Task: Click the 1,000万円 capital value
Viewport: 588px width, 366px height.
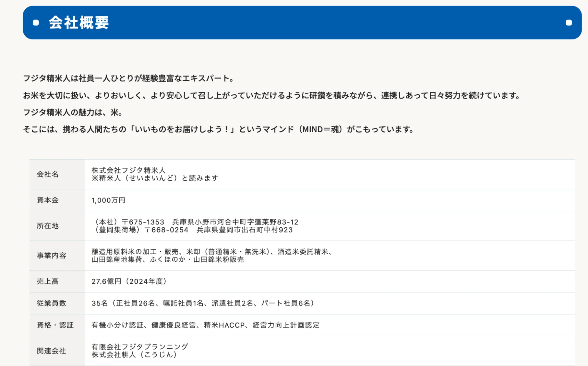Action: point(108,200)
